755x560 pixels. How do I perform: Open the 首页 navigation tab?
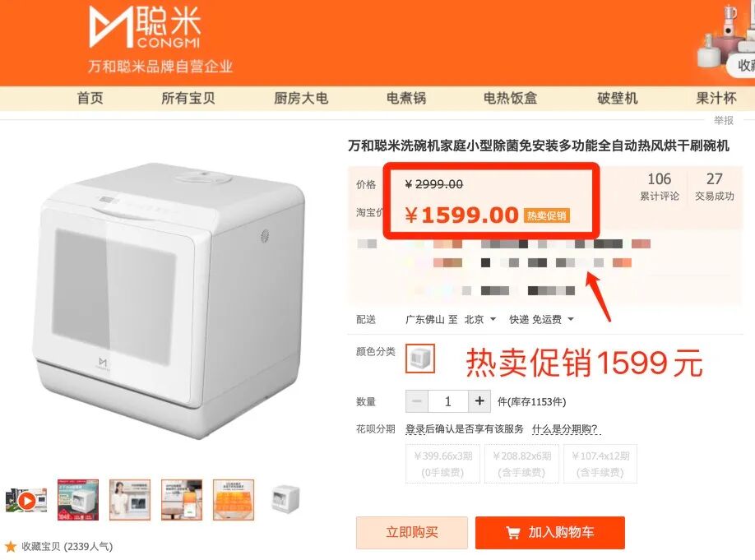[x=90, y=98]
